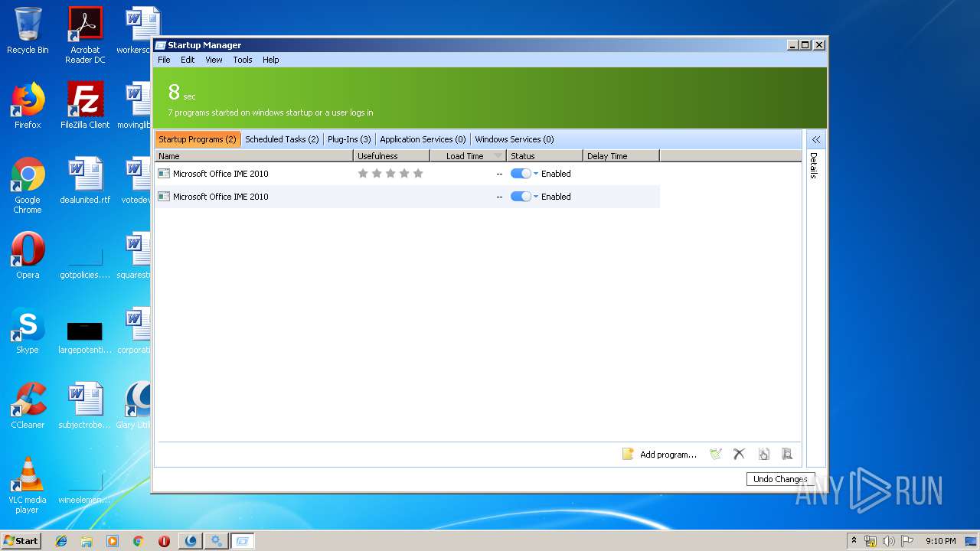Click the Action Center flag tray icon
Viewport: 980px width, 551px height.
[x=907, y=541]
